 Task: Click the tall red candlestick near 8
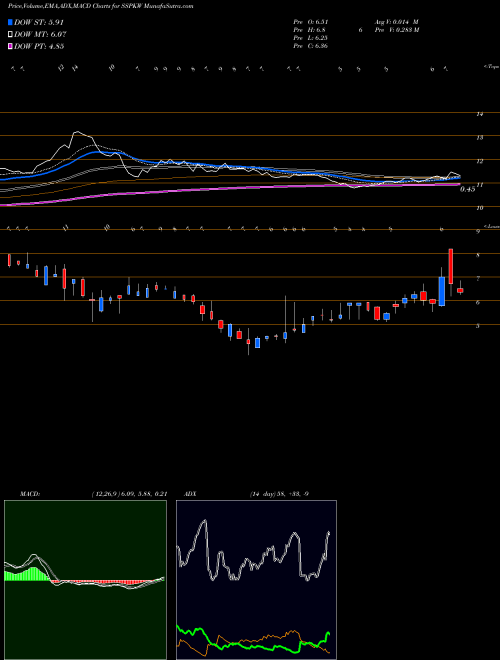coord(451,266)
